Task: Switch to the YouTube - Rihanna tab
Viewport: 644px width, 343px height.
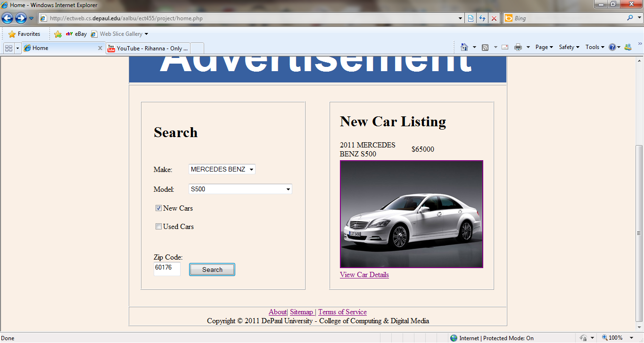Action: [148, 48]
